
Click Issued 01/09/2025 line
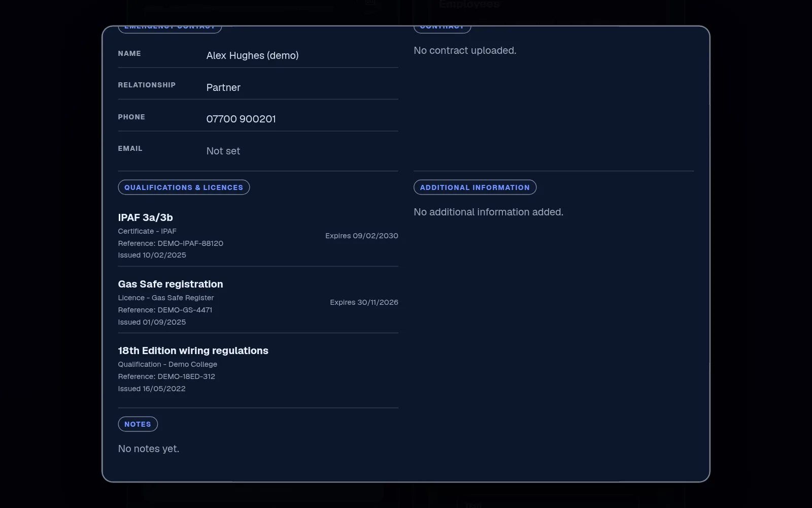pyautogui.click(x=152, y=322)
